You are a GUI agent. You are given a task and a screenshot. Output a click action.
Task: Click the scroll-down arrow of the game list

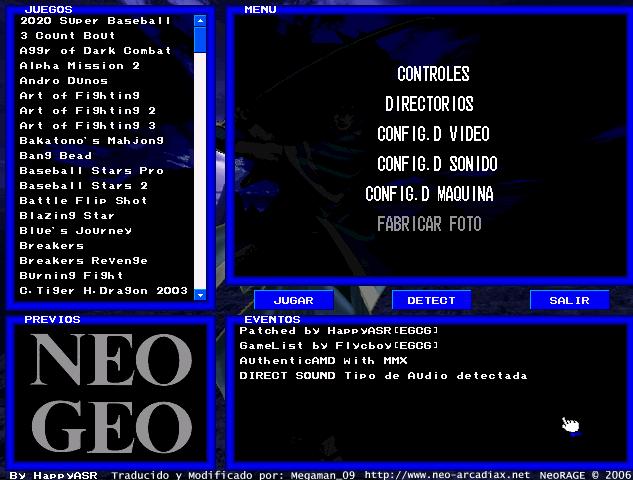click(200, 295)
